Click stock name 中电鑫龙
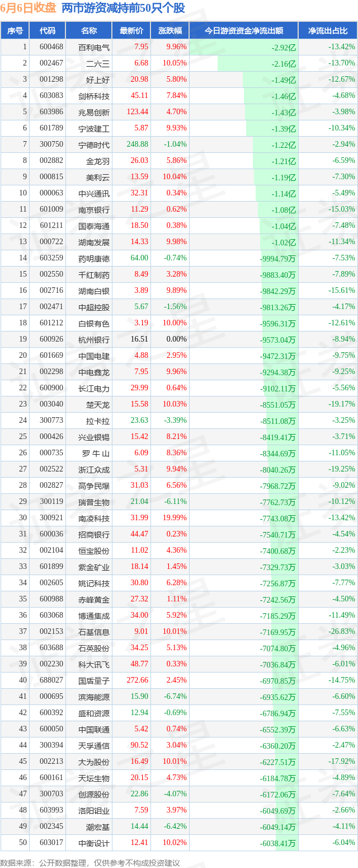The image size is (358, 868). click(94, 372)
